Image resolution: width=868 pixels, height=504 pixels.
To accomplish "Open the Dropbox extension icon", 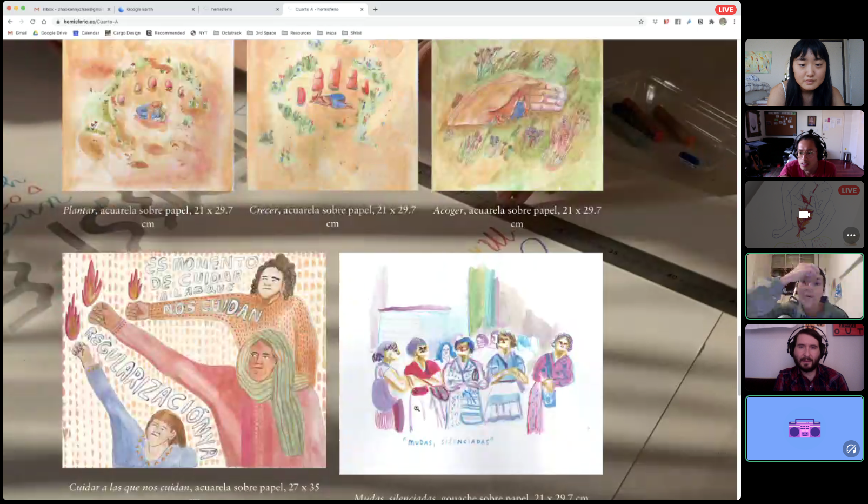I will tap(655, 22).
